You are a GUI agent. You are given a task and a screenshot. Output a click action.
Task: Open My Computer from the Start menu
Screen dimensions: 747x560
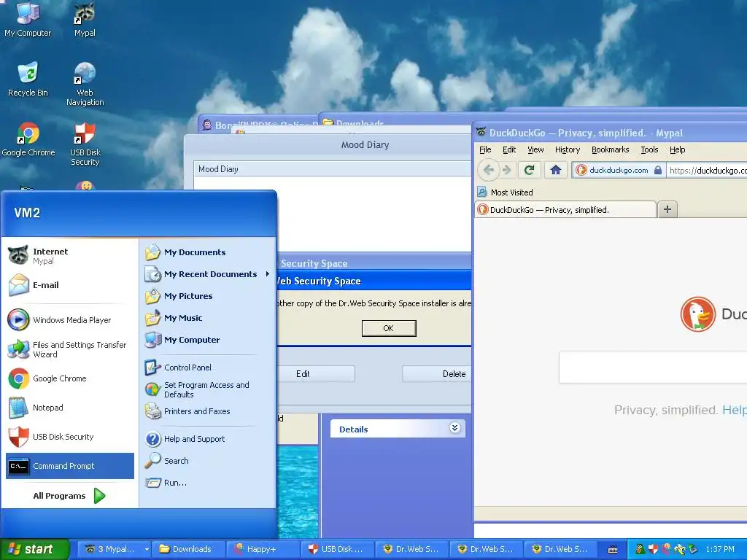click(208, 340)
